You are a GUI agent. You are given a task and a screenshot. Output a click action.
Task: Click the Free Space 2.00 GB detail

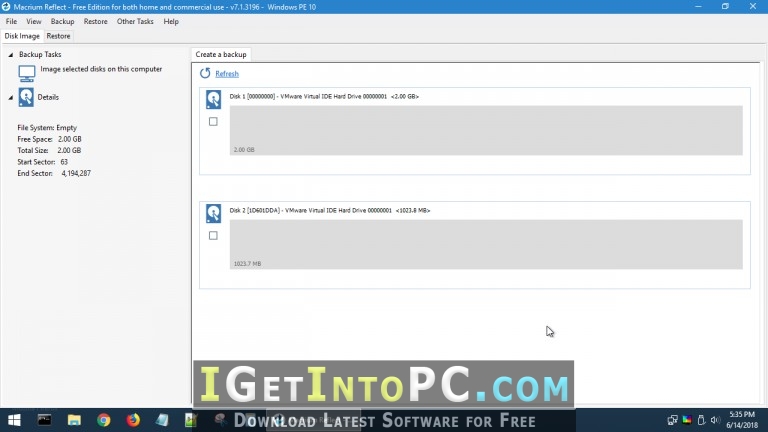[49, 139]
